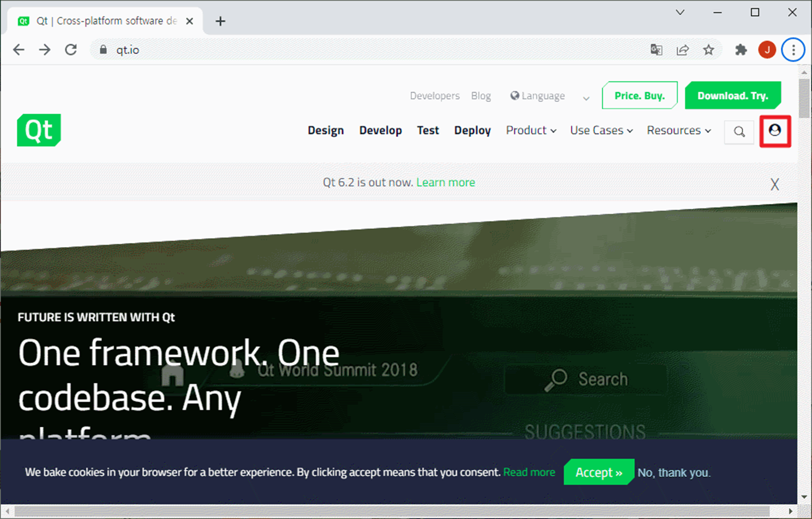This screenshot has height=519, width=812.
Task: Open the translate page icon
Action: click(x=656, y=50)
